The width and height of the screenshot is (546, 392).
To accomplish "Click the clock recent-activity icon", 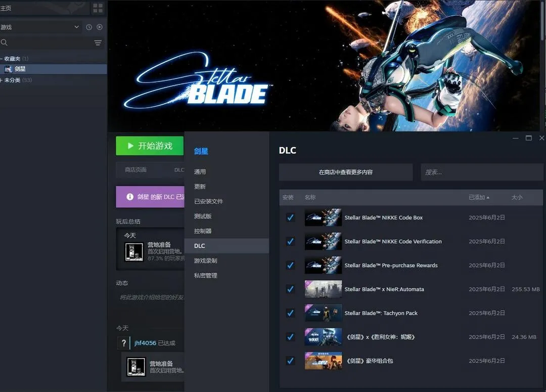I will (x=89, y=27).
